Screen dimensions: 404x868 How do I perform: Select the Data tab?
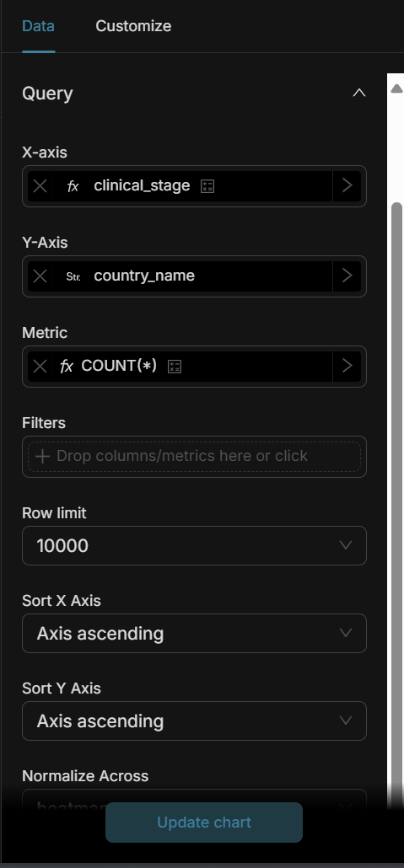click(38, 26)
